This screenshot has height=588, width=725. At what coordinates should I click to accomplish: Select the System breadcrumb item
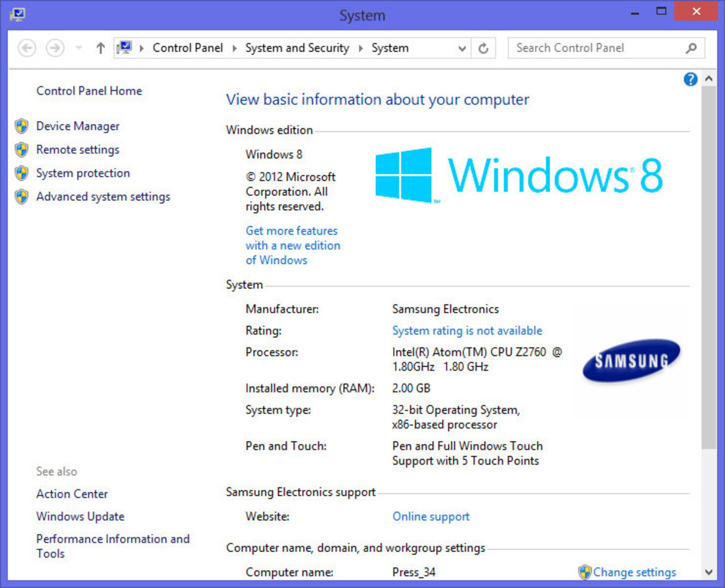tap(389, 48)
